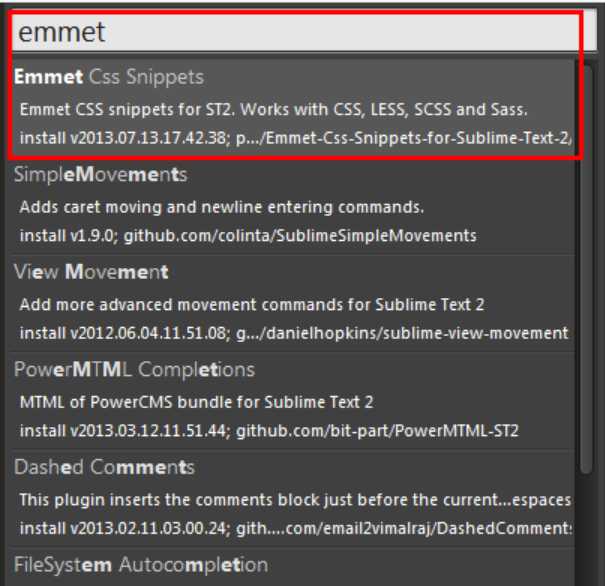The image size is (605, 586).
Task: Select the Dashed Comments package
Action: pyautogui.click(x=104, y=467)
